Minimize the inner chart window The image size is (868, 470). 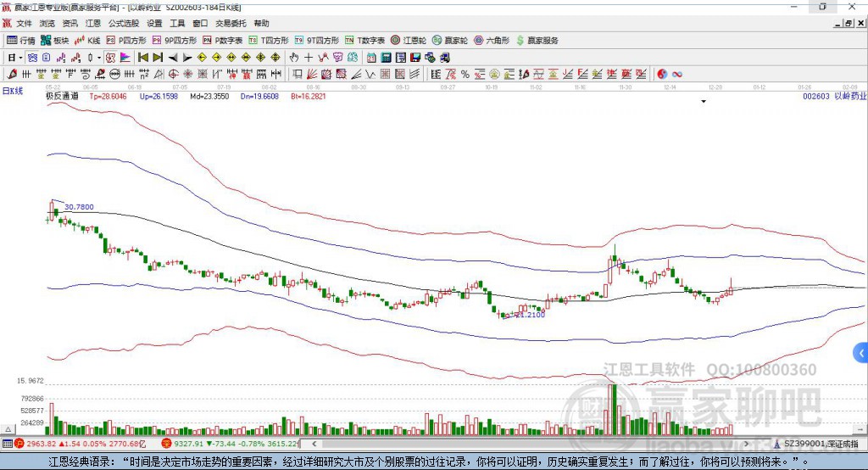[x=838, y=23]
